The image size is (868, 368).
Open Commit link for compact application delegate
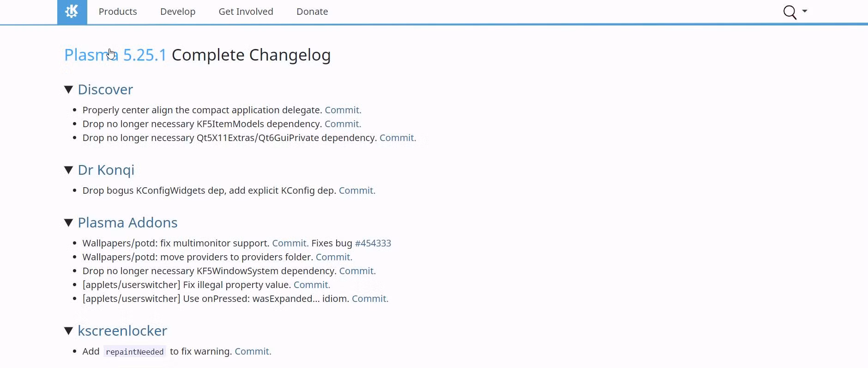[x=343, y=110]
